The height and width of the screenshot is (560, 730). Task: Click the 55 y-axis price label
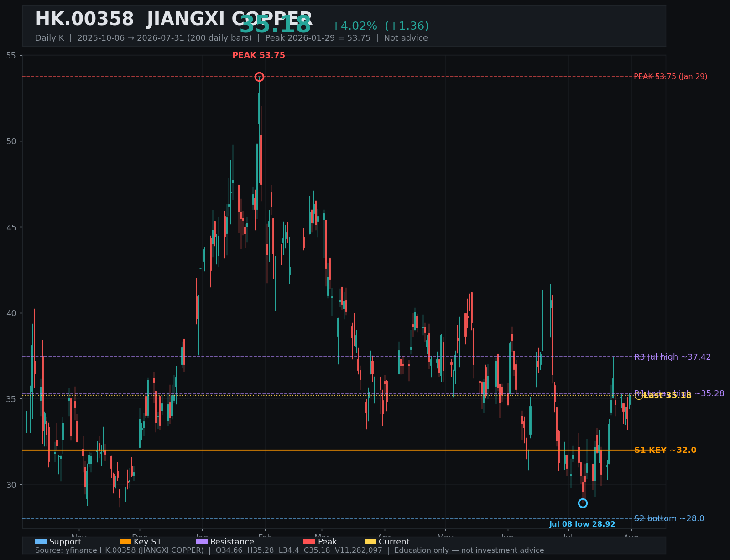click(x=11, y=55)
